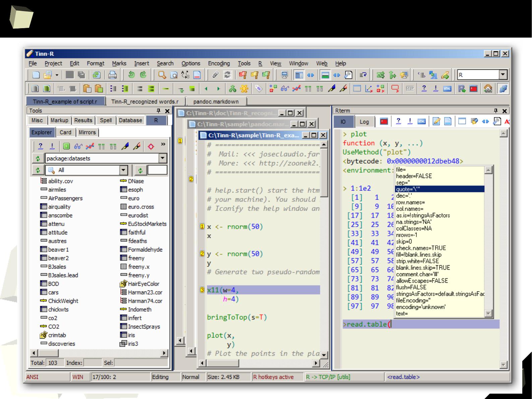Select the Card tab in R tools
This screenshot has height=399, width=532.
point(65,132)
